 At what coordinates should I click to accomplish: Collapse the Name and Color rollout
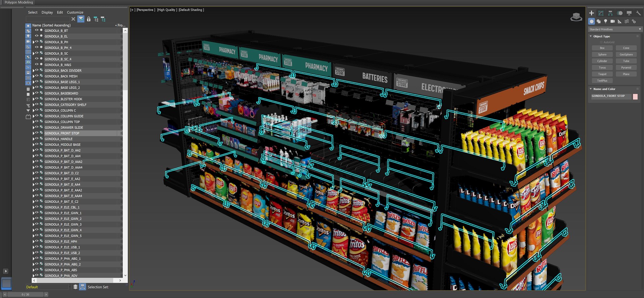591,89
